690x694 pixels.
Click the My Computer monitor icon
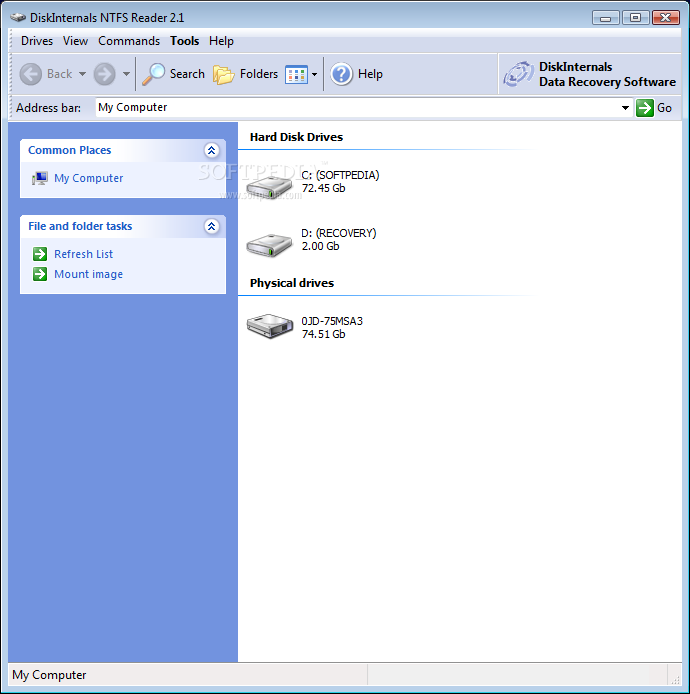pos(40,178)
